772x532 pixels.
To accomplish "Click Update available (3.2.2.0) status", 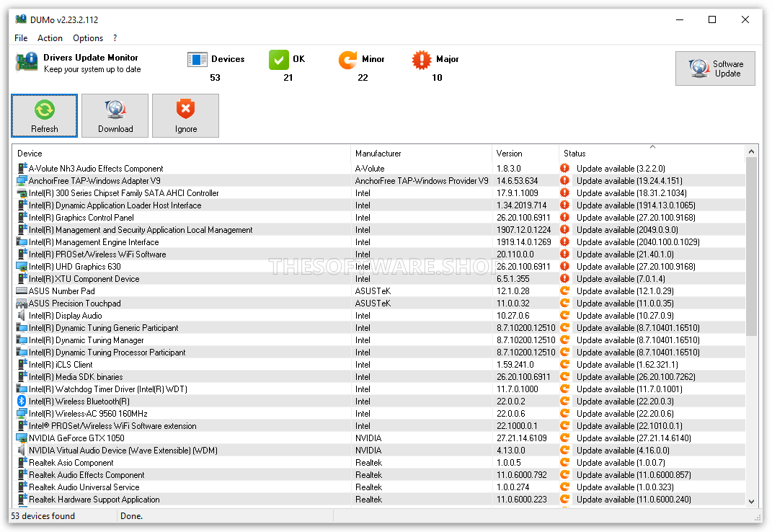I will (x=621, y=168).
